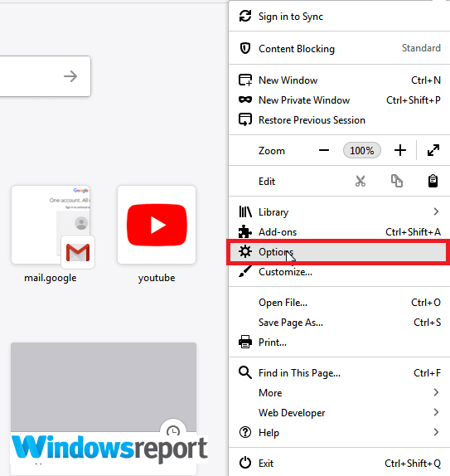Expand the More submenu arrow

point(436,392)
